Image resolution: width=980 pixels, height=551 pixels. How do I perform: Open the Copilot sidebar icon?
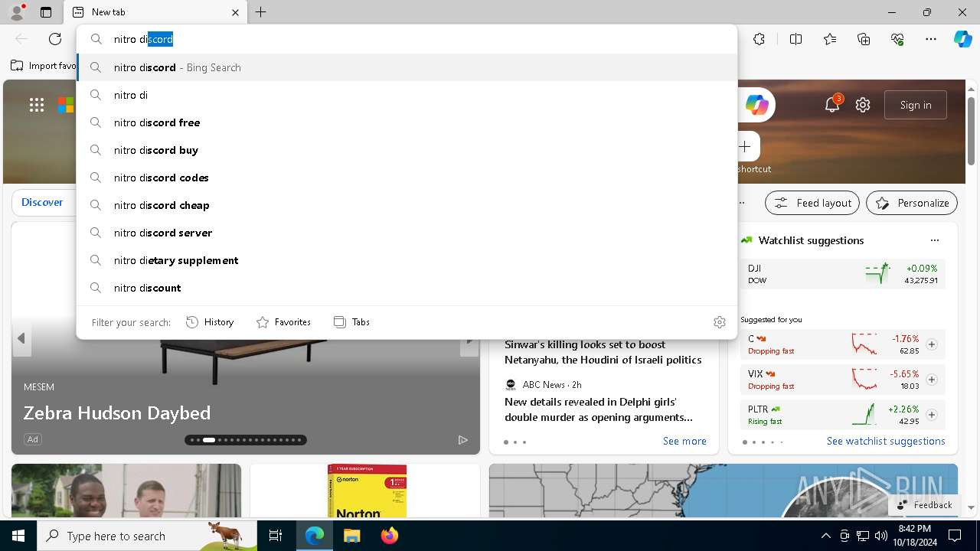pos(962,39)
